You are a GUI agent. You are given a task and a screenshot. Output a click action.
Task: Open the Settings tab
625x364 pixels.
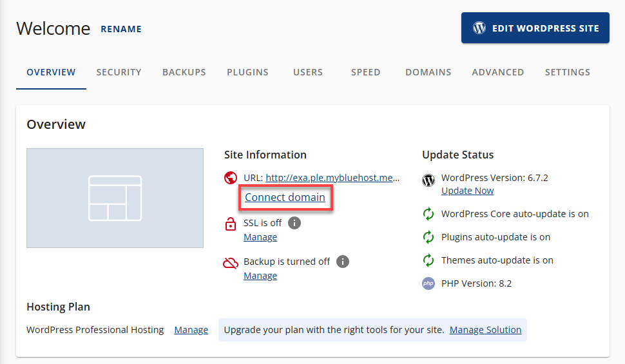(x=568, y=72)
